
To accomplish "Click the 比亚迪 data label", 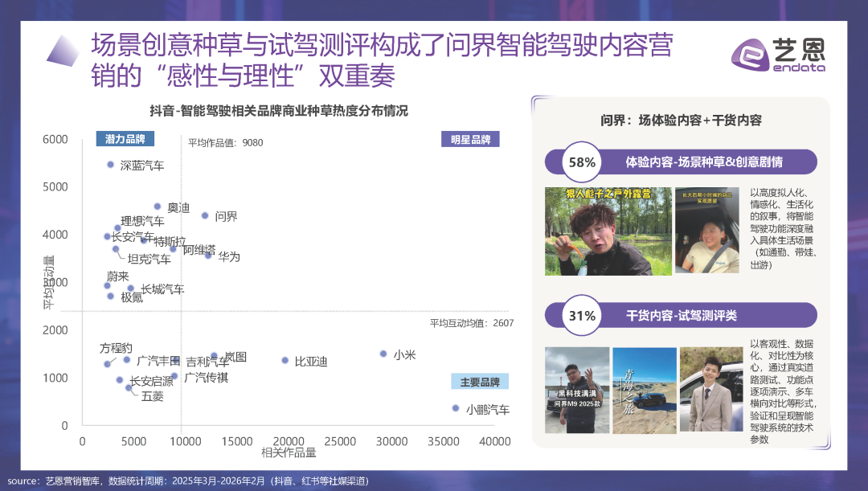I will 310,362.
